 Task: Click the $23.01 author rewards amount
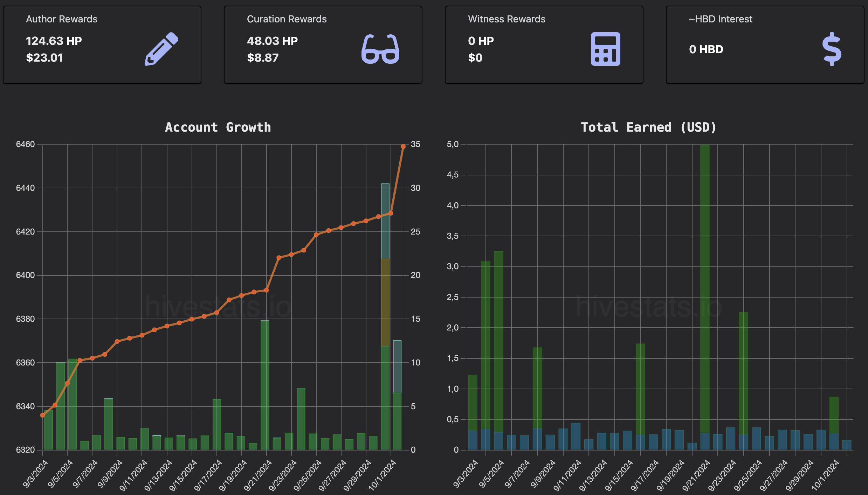coord(44,58)
